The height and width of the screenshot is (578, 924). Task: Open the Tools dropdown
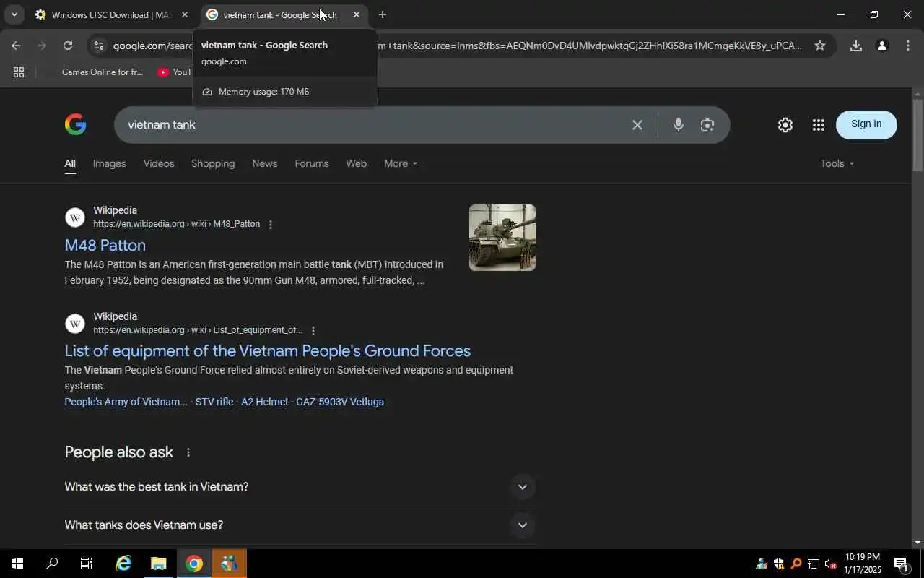837,163
